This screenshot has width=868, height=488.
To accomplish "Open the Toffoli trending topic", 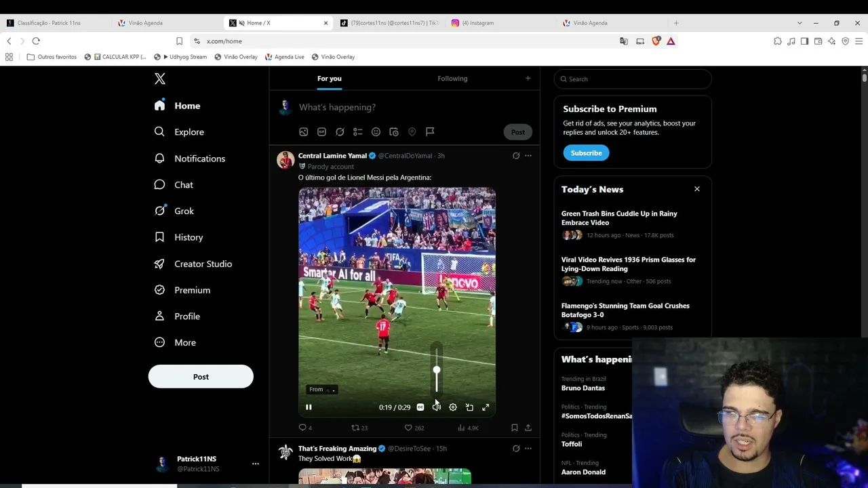I will coord(572,444).
